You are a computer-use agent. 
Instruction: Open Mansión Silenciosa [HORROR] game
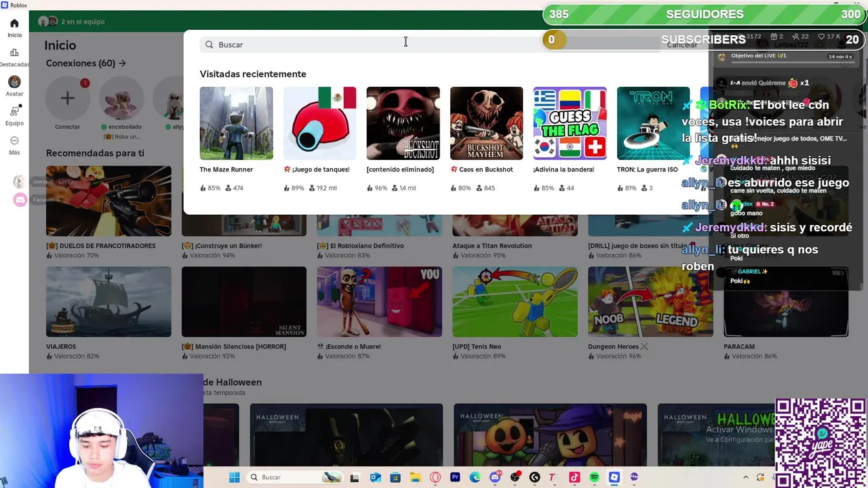click(244, 302)
